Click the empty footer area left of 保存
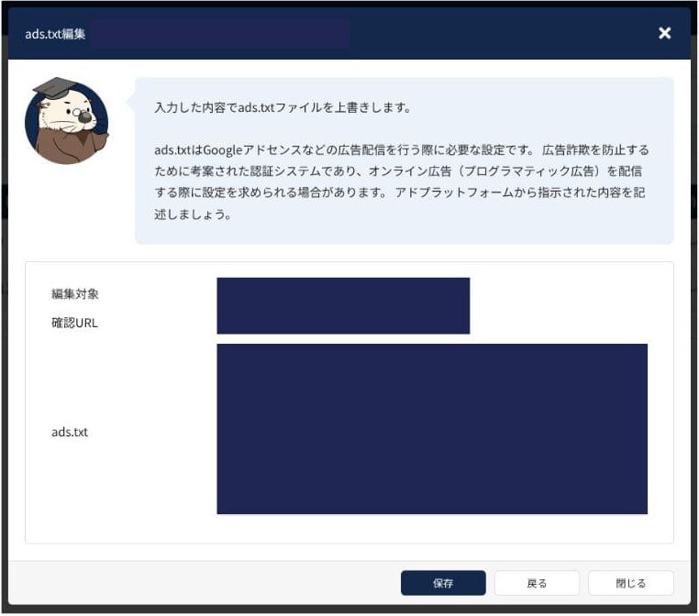 click(x=202, y=583)
